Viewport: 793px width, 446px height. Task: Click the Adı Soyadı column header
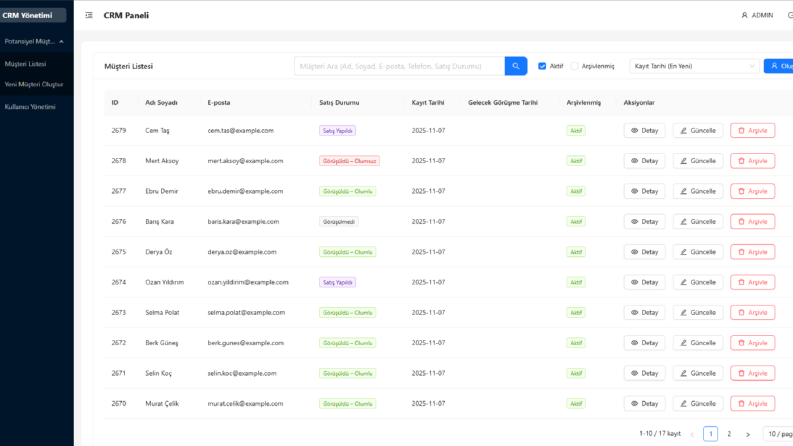click(x=161, y=103)
